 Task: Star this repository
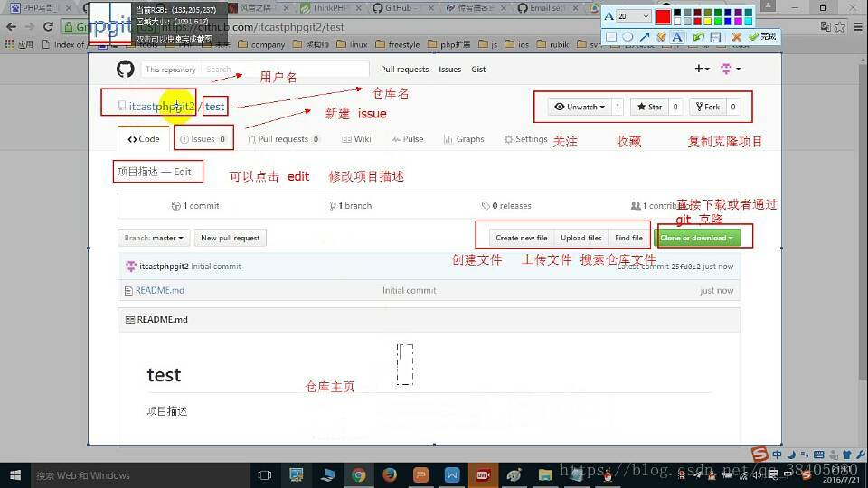tap(649, 107)
